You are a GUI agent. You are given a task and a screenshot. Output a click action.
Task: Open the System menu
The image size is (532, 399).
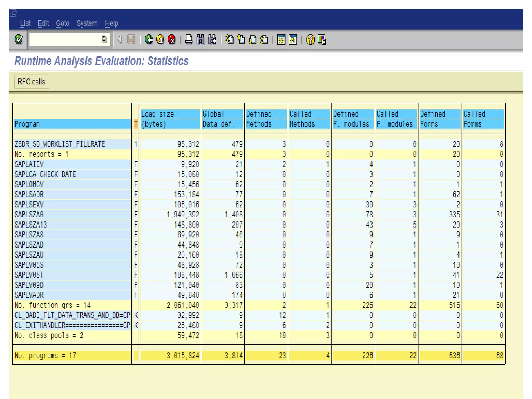87,23
